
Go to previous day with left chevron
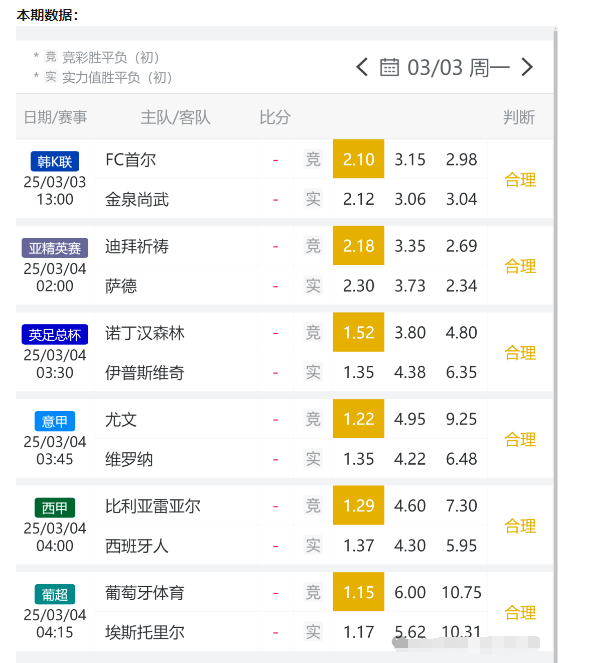tap(362, 67)
